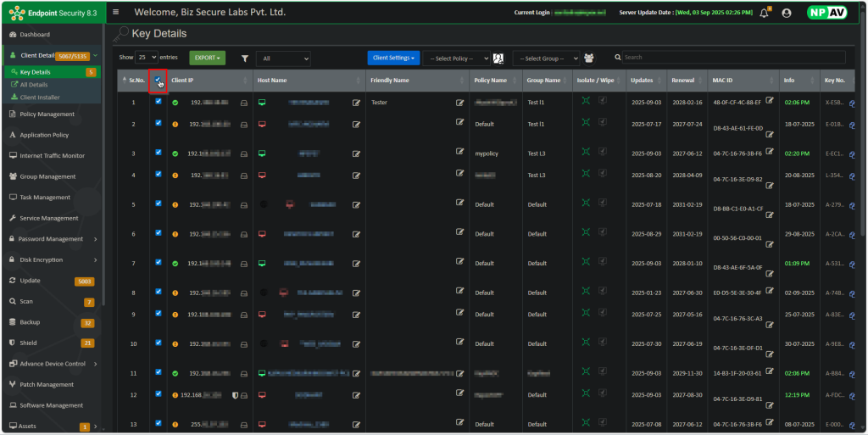Open the Select Policy dropdown
Viewport: 868px width, 435px height.
tap(457, 59)
